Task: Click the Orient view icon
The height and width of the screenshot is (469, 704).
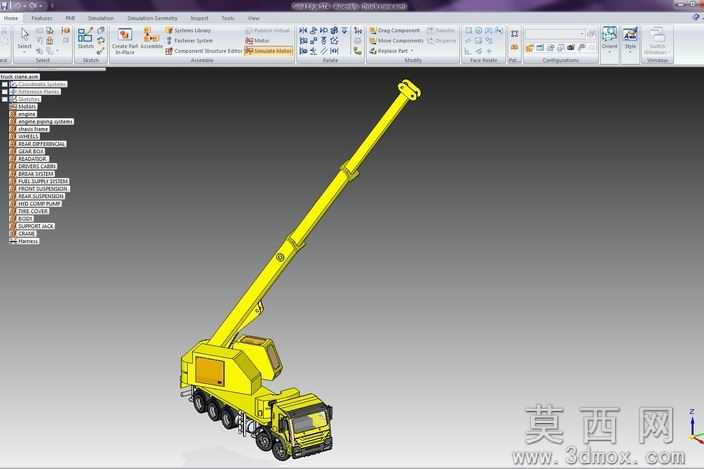Action: click(609, 34)
